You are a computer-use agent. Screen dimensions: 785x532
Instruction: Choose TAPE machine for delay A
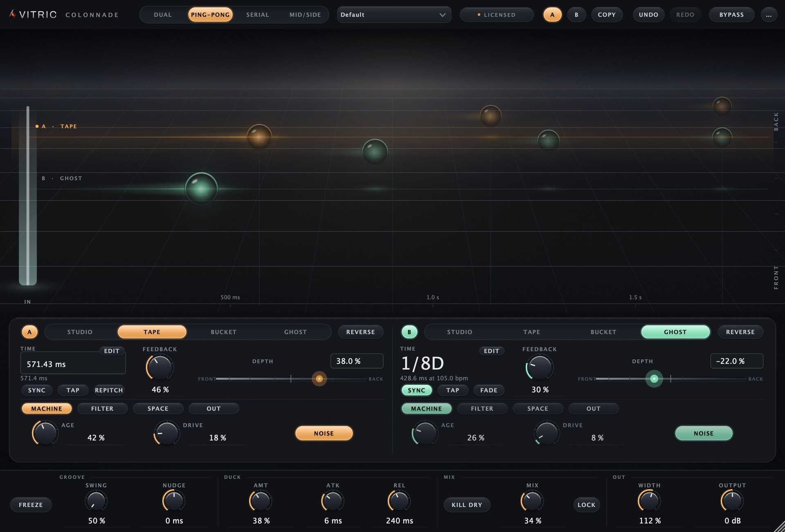pos(152,332)
